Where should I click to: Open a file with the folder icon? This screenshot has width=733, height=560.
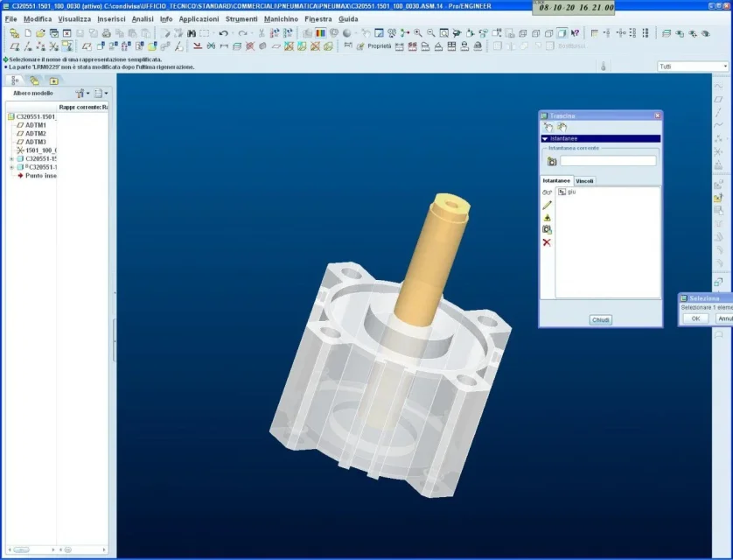(40, 33)
